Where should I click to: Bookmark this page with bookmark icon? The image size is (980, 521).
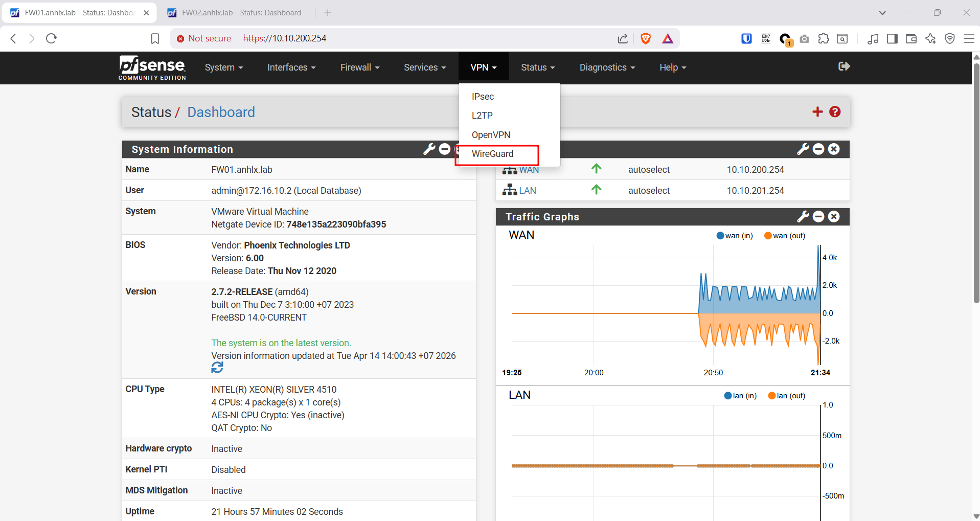coord(155,38)
